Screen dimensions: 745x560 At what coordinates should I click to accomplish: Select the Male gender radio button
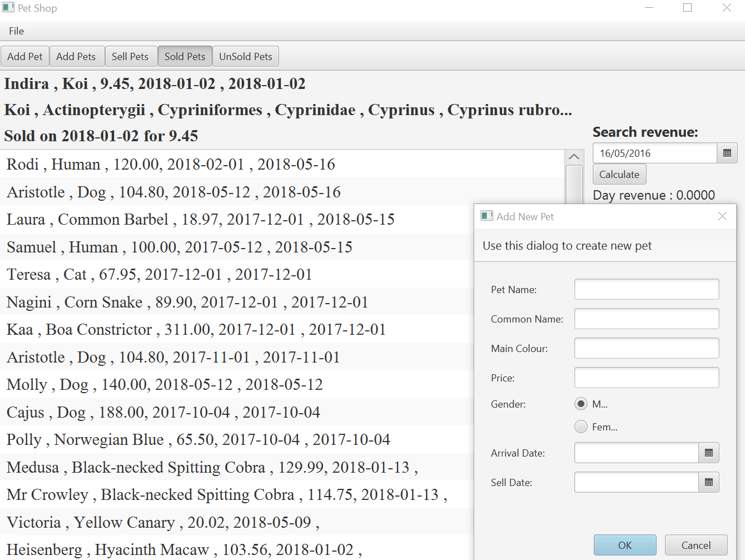(x=581, y=404)
